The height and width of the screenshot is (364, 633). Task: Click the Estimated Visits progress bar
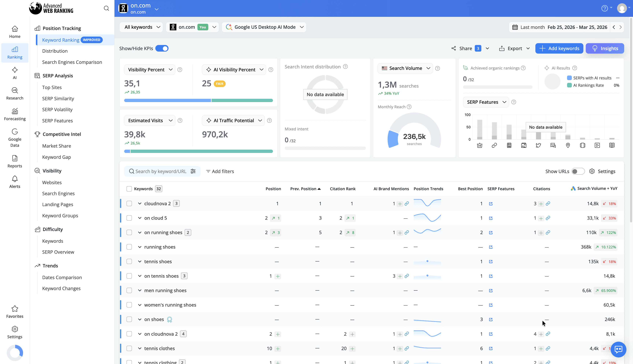(x=199, y=151)
